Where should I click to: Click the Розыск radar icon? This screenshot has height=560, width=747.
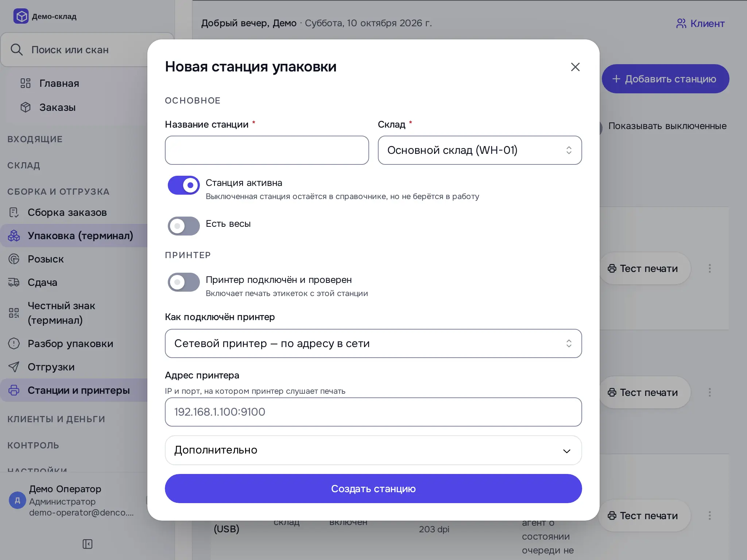pyautogui.click(x=14, y=259)
